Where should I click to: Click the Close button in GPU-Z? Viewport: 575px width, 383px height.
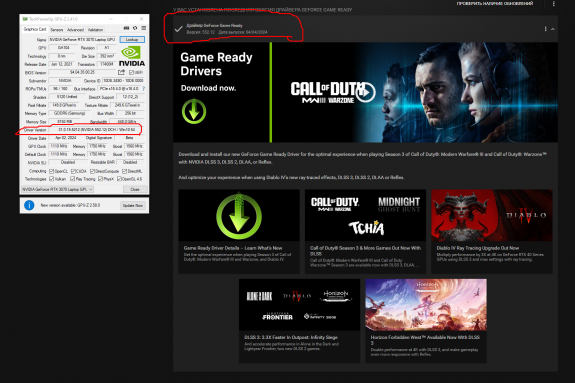135,189
